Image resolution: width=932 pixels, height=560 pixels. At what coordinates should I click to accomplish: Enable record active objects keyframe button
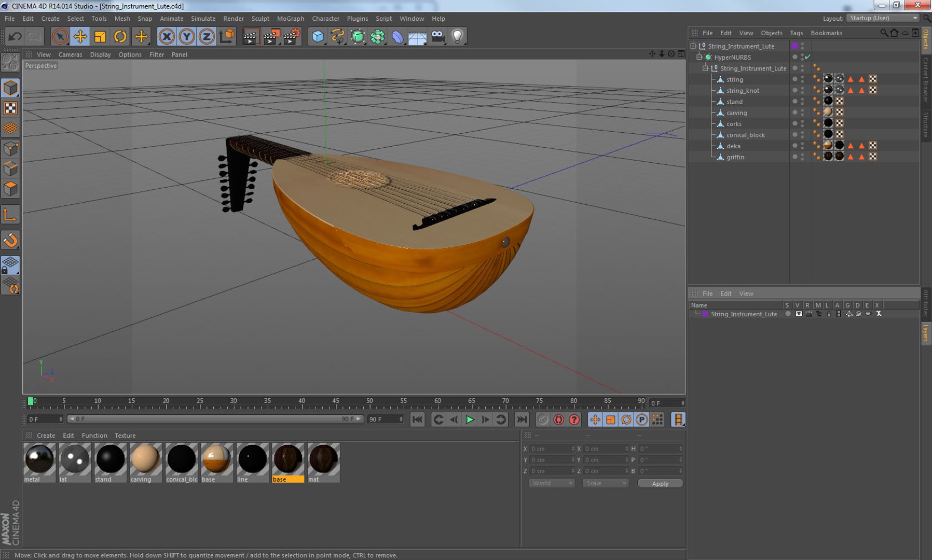[x=543, y=419]
